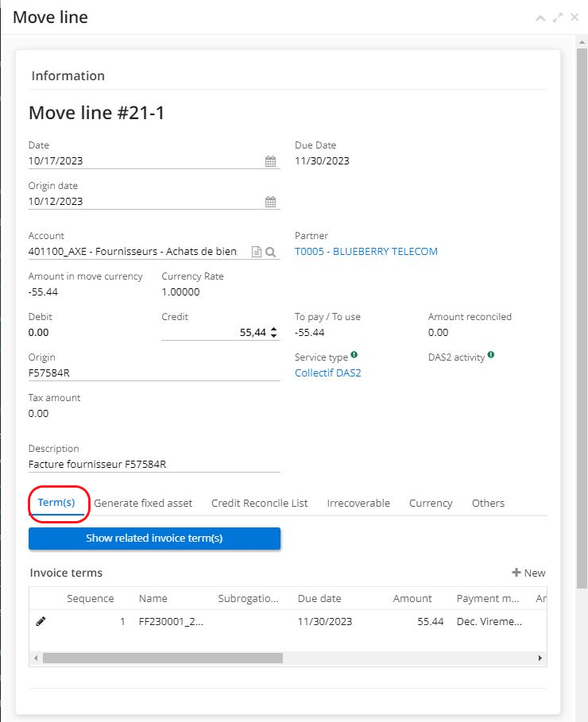Click the DAS2 activity info icon
Screen dimensions: 588x722
coord(491,356)
